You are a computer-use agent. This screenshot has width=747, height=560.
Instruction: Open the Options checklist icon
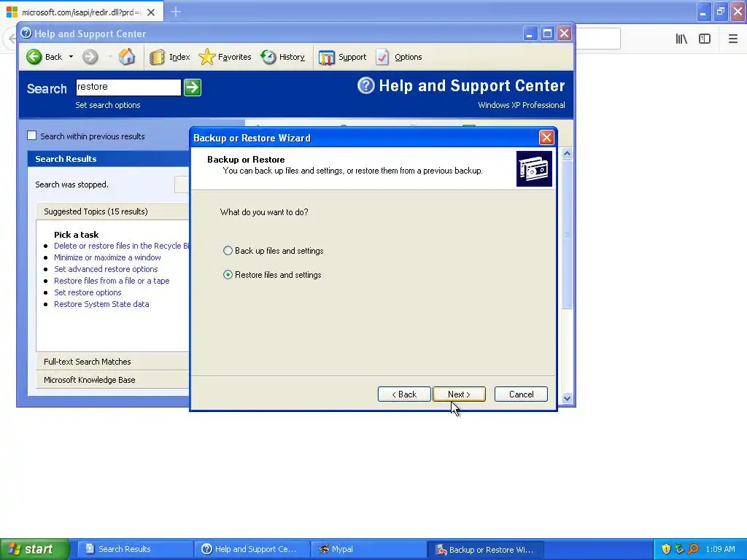382,57
